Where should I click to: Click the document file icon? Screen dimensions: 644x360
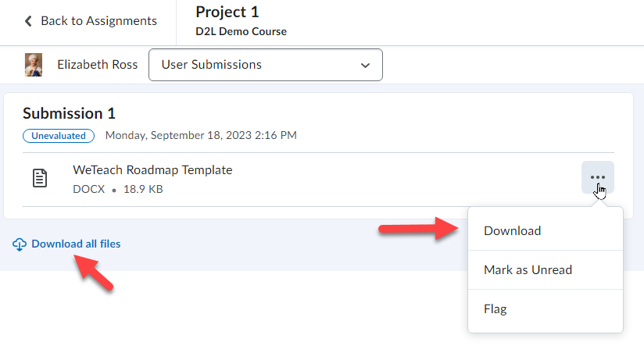click(x=39, y=178)
